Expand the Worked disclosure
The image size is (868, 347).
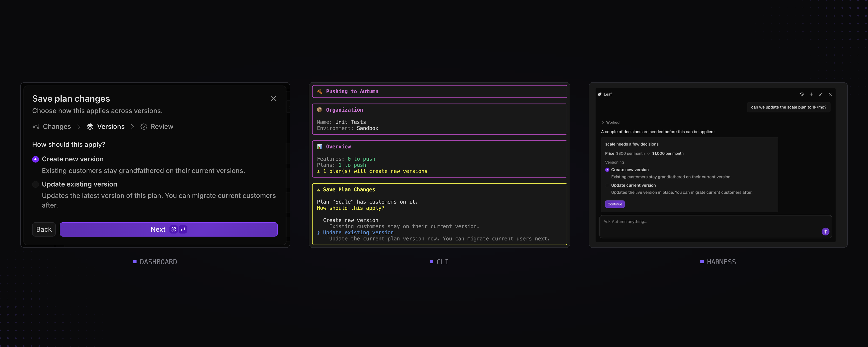(611, 122)
